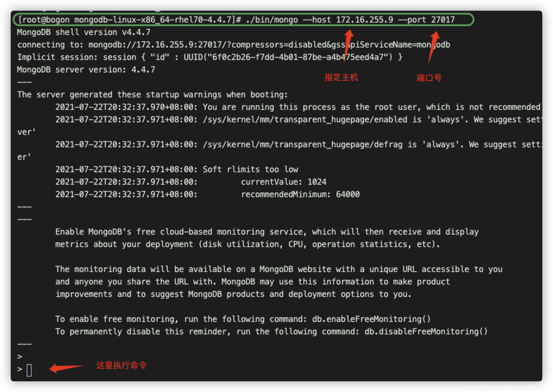Select the text 'MongoDB shell version v4.4.7'
The image size is (553, 392).
tap(84, 32)
